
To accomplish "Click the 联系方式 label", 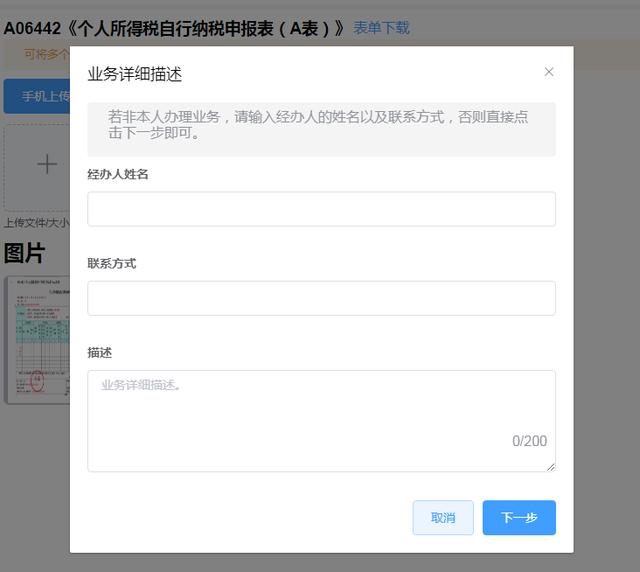I will [111, 263].
